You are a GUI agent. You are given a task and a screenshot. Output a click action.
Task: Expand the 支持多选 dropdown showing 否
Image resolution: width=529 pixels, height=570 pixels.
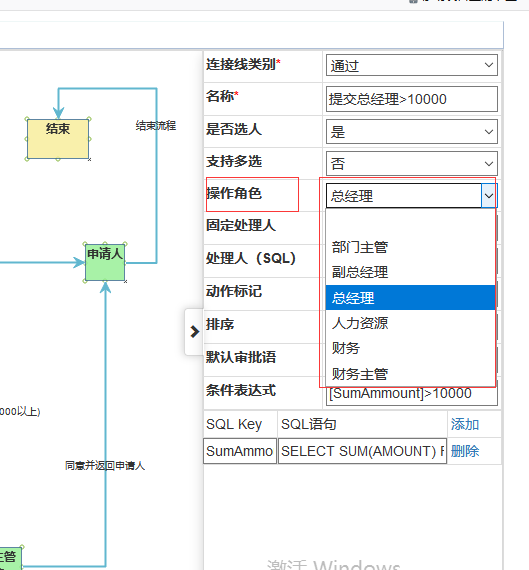pyautogui.click(x=412, y=164)
